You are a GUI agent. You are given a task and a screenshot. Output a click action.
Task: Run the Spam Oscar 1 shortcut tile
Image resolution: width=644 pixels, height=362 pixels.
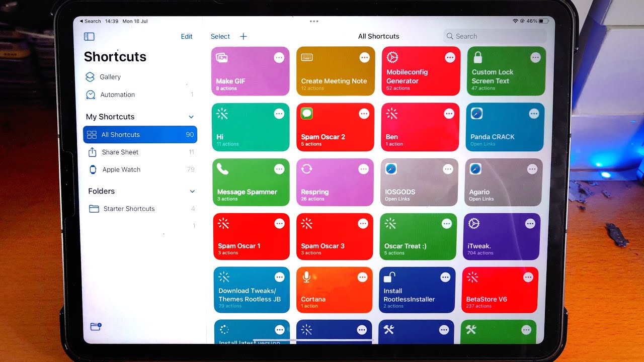[x=252, y=236]
